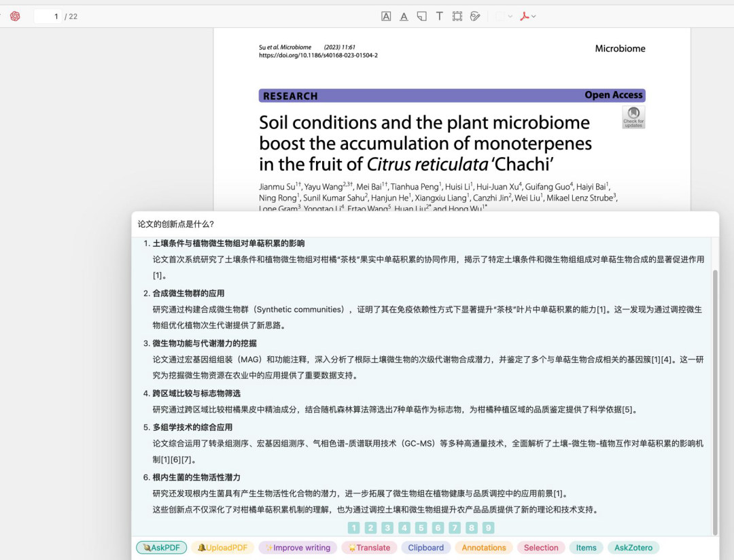Open the Adobe PDF icon dropdown
The image size is (734, 560).
point(528,16)
